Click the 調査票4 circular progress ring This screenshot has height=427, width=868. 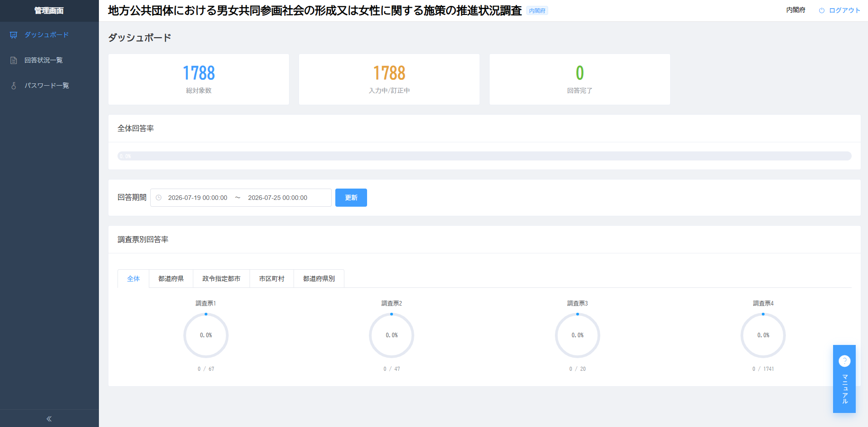763,335
